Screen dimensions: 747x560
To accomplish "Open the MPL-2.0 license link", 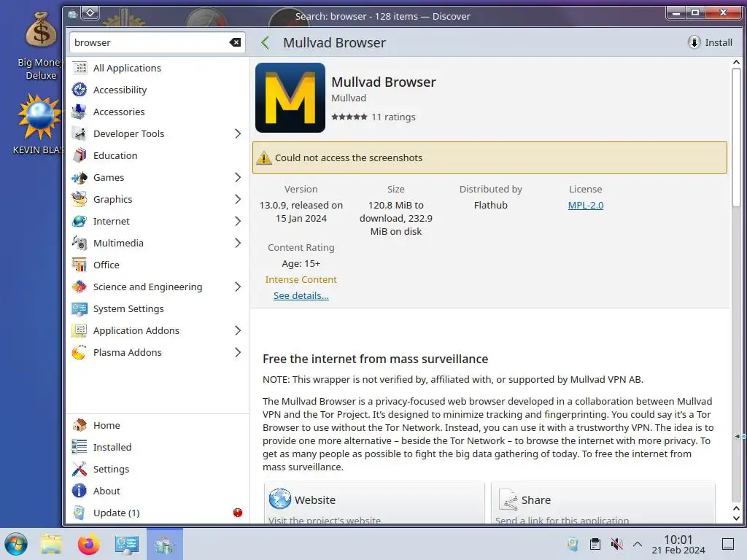I will coord(586,205).
